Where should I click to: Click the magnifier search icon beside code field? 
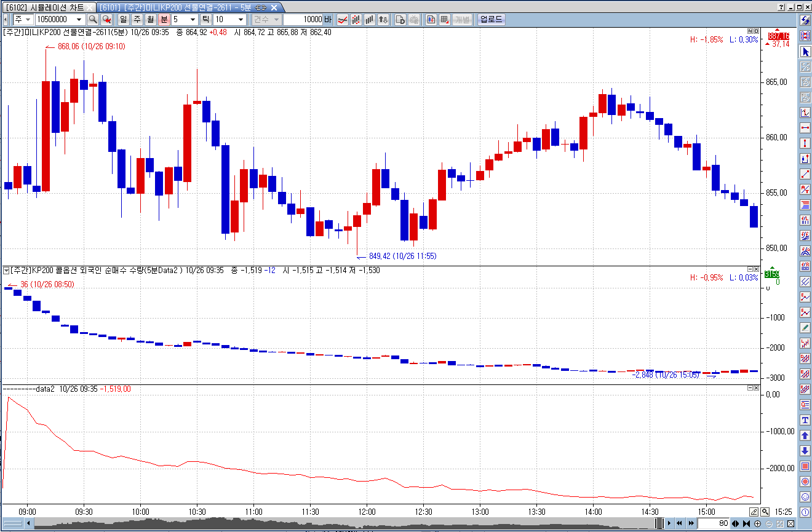click(92, 20)
